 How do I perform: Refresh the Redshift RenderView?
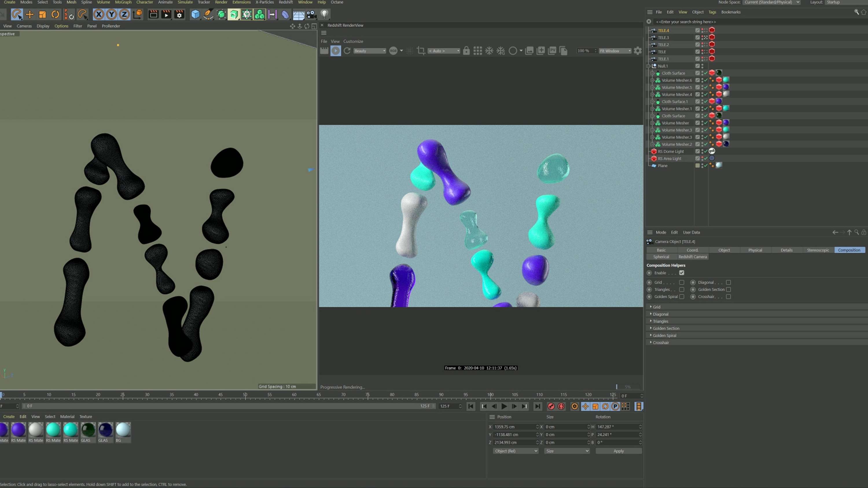pyautogui.click(x=347, y=51)
